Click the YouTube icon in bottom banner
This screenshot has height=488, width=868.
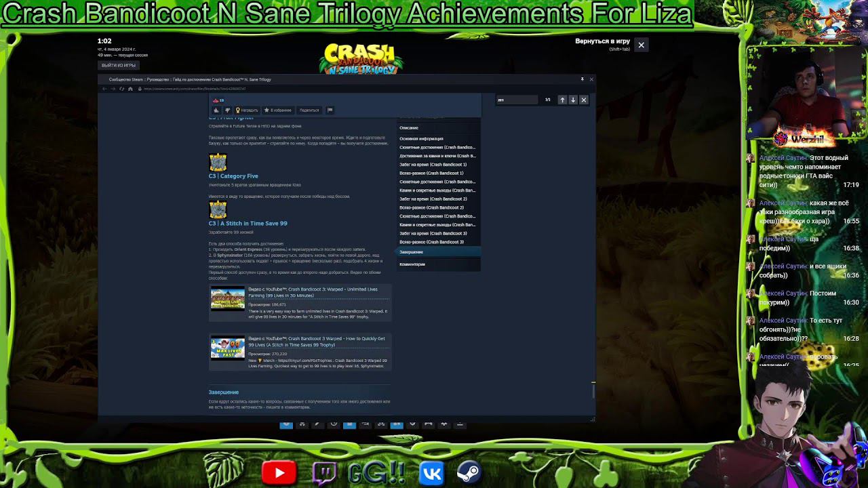click(x=279, y=472)
